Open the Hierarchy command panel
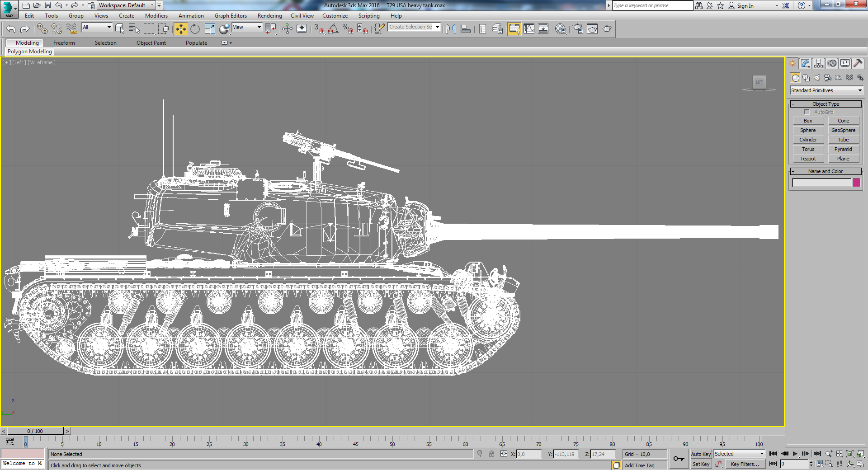This screenshot has width=868, height=470. tap(818, 63)
